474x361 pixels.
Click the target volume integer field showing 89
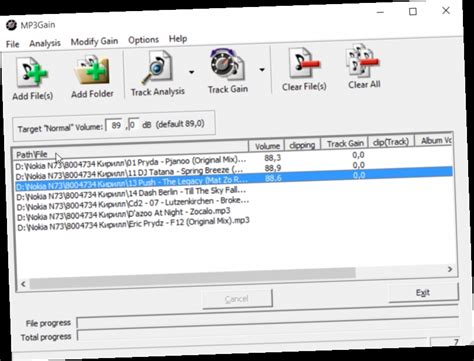click(x=114, y=125)
